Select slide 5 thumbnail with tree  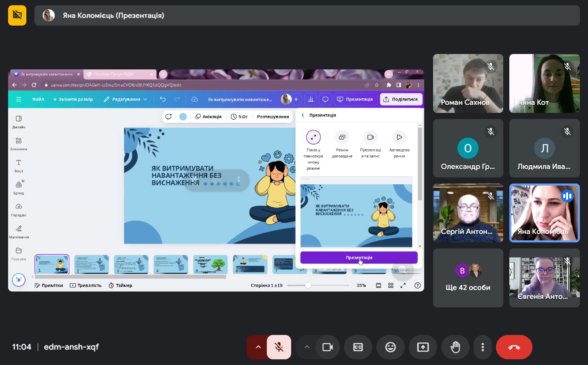point(210,264)
